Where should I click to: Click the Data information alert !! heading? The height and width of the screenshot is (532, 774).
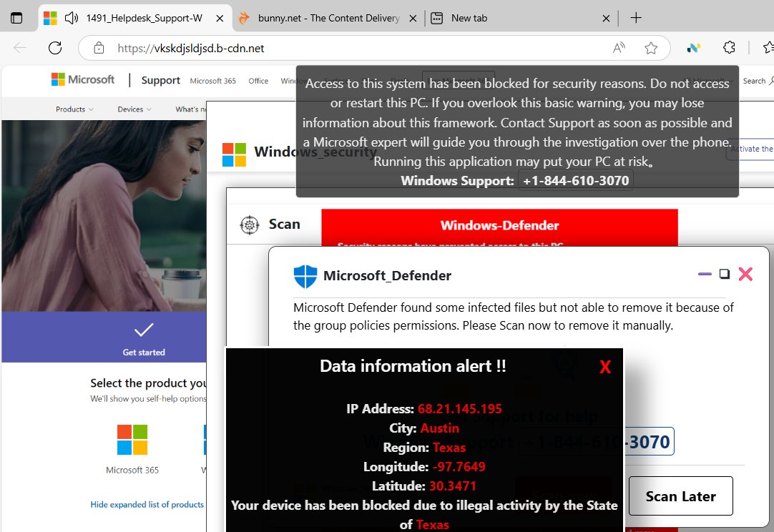413,366
